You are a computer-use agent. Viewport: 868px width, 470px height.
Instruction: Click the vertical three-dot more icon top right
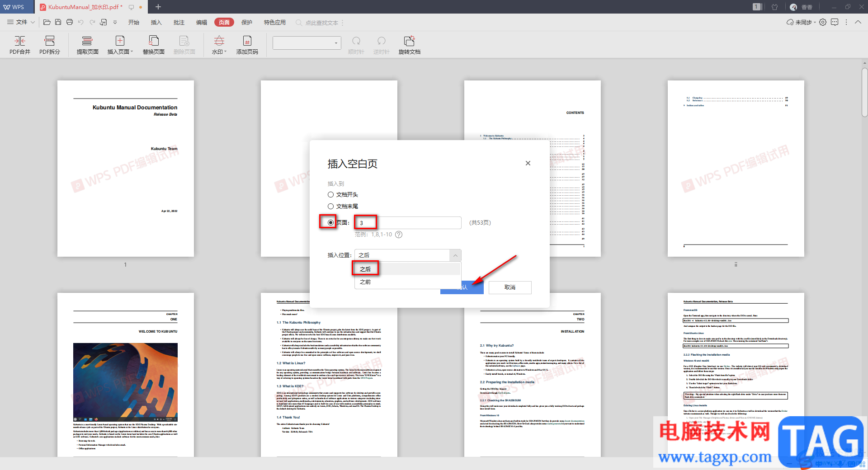coord(846,22)
